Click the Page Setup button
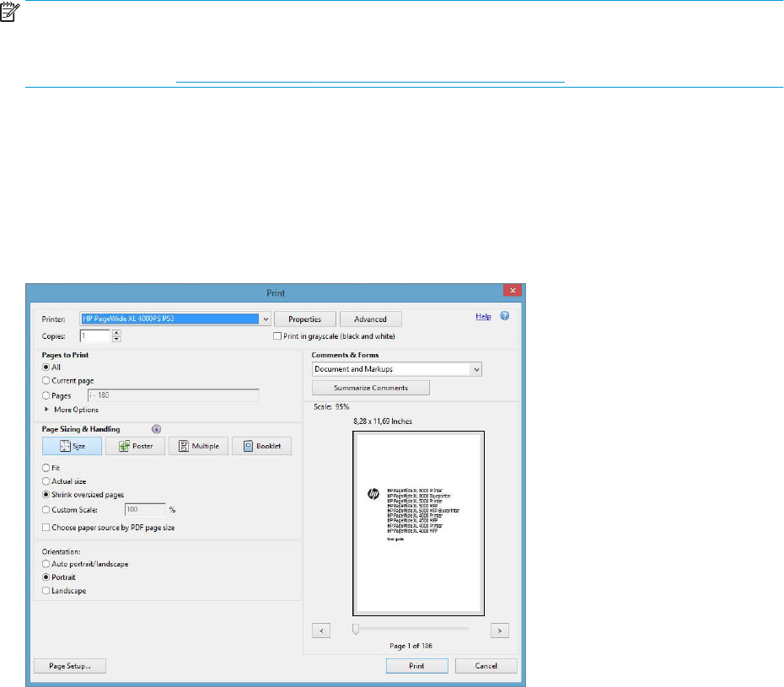Image resolution: width=784 pixels, height=687 pixels. (70, 666)
